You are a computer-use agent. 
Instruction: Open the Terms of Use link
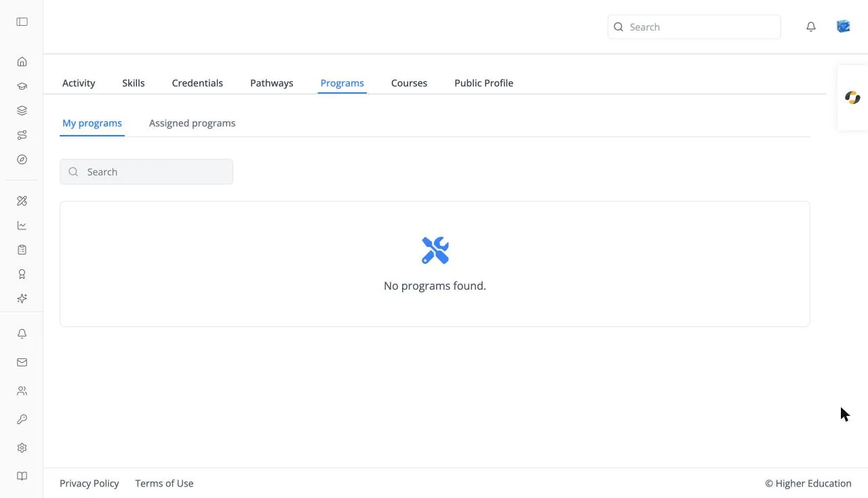click(x=164, y=483)
